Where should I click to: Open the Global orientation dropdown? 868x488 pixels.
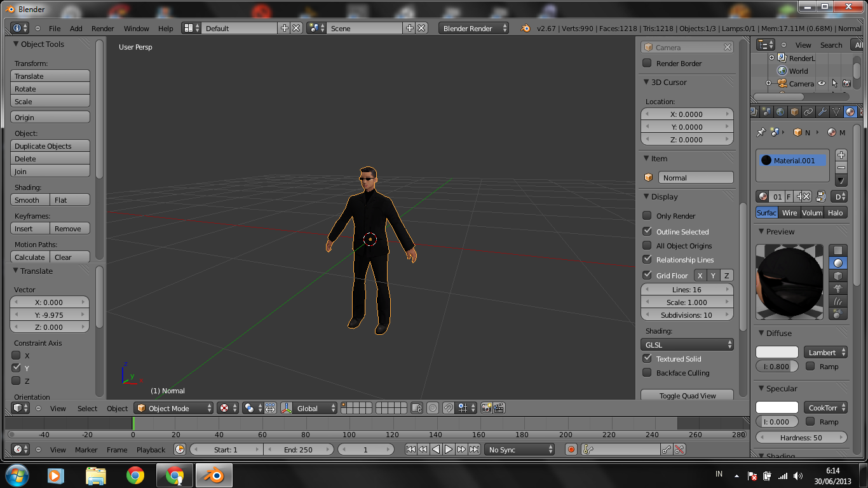click(x=315, y=409)
